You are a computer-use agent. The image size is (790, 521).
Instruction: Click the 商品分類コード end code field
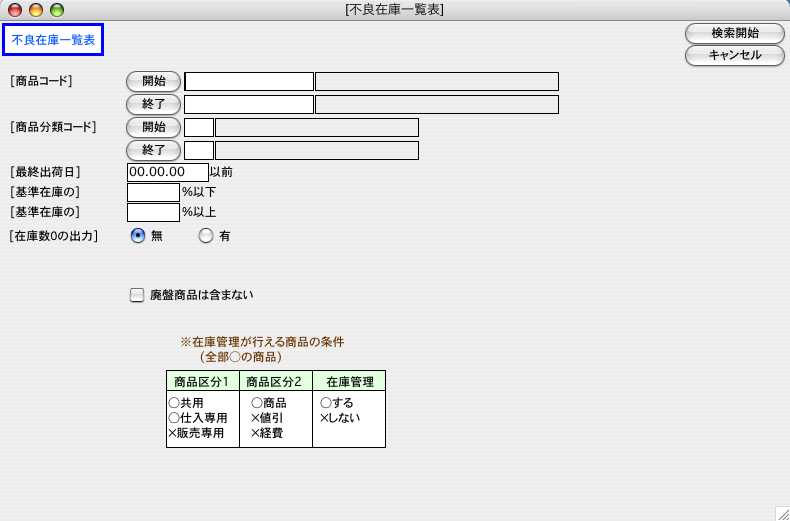pos(199,150)
